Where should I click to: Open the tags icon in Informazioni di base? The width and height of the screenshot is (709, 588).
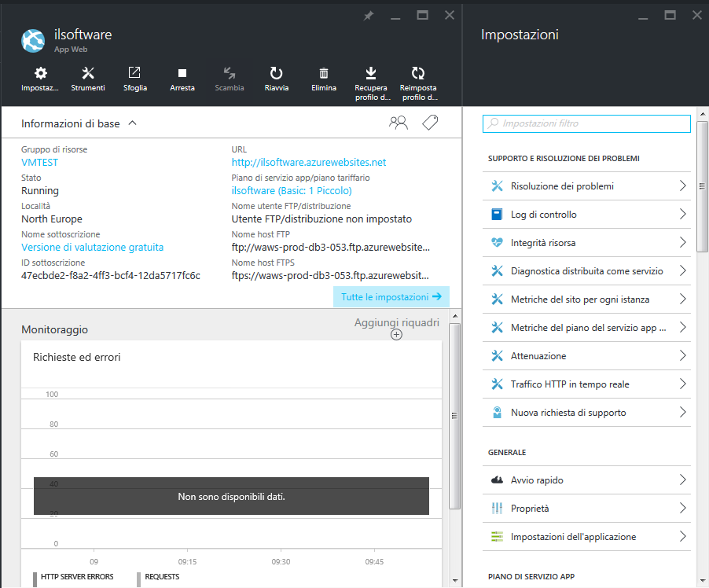coord(430,123)
